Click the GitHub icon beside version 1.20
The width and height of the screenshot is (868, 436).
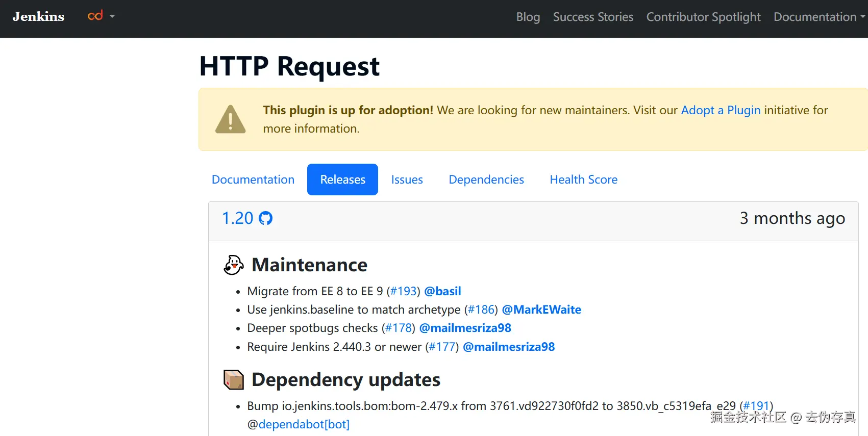[265, 218]
